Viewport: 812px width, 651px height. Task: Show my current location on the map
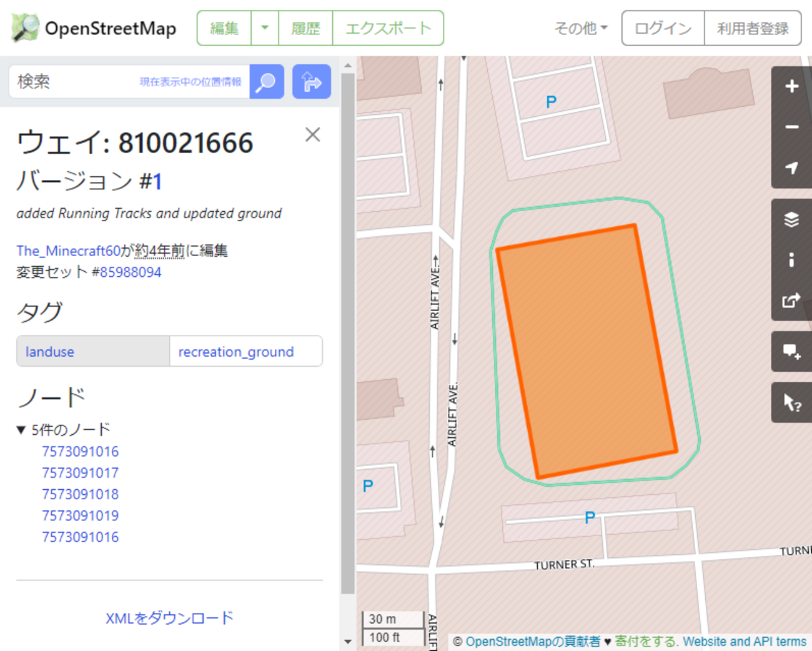tap(791, 167)
